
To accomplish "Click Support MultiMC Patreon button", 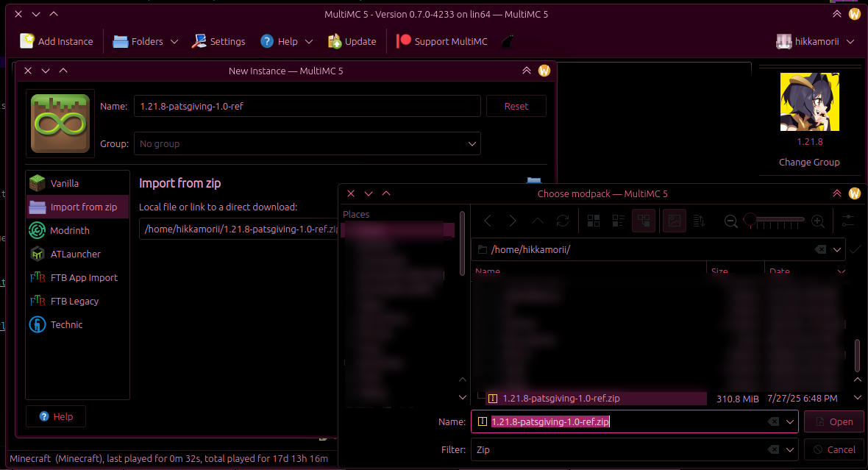I will 442,41.
